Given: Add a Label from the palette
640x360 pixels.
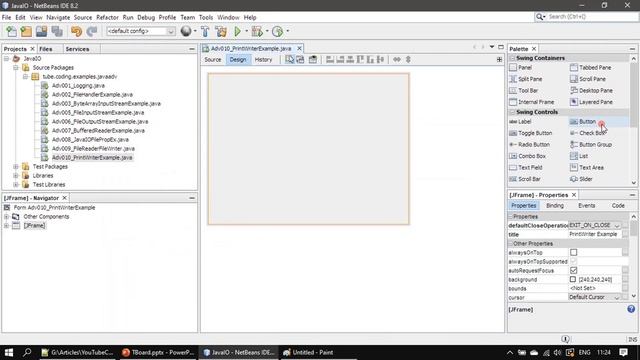Looking at the screenshot, I should 520,122.
